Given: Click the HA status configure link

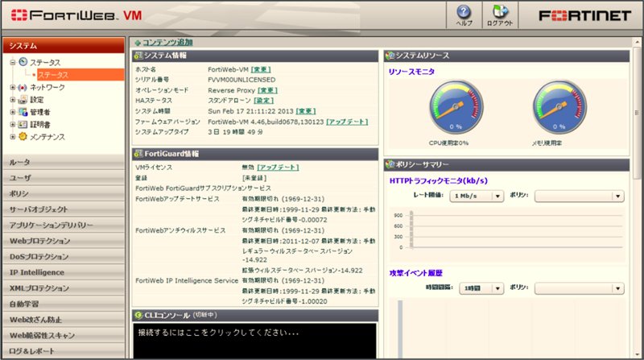Looking at the screenshot, I should click(x=264, y=101).
